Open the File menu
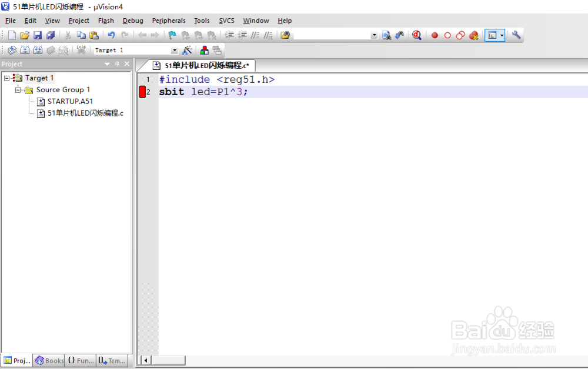This screenshot has width=588, height=369. [11, 21]
